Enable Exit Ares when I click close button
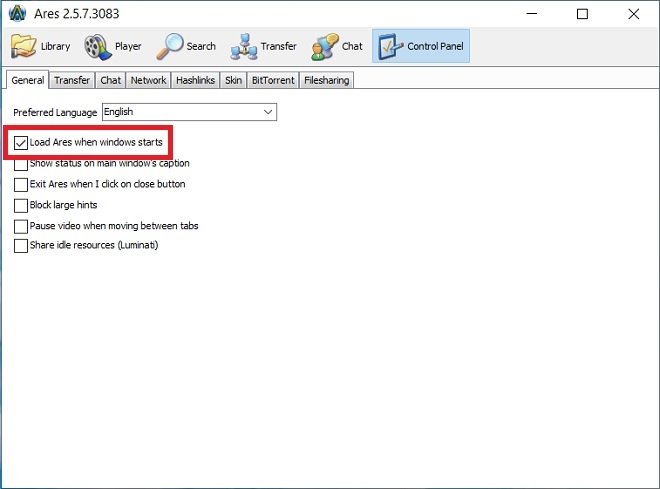 pyautogui.click(x=21, y=184)
